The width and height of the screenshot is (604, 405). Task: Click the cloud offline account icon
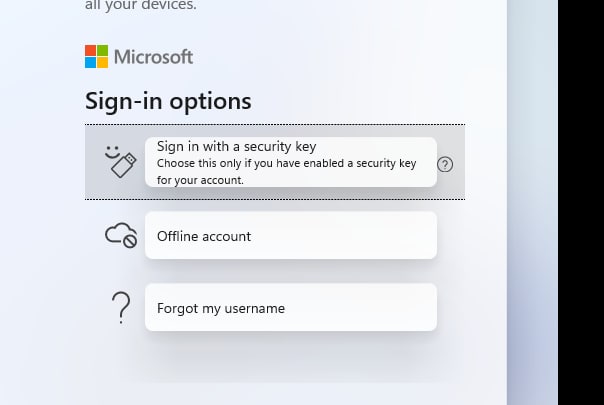tap(121, 235)
